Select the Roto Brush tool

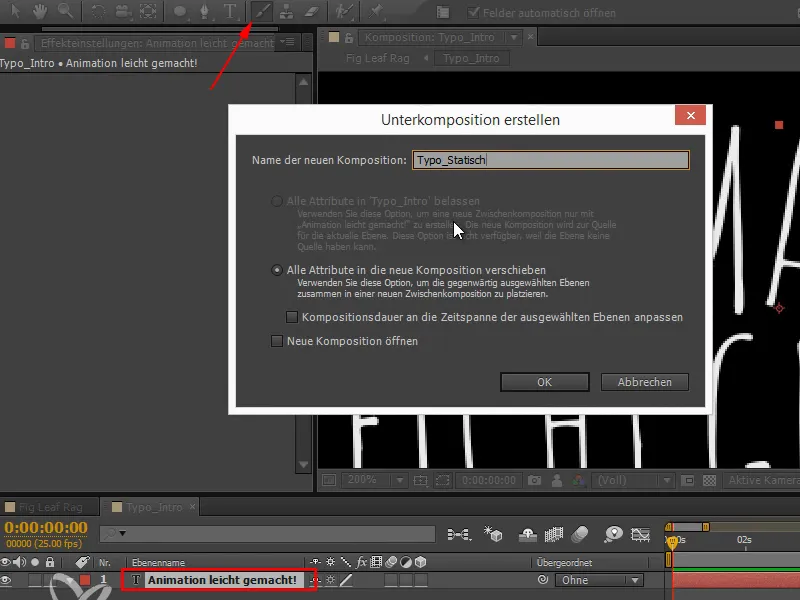point(344,11)
